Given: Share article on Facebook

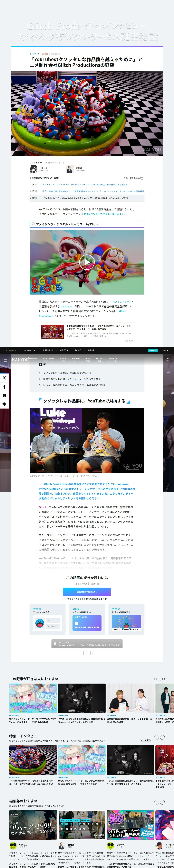Looking at the screenshot, I should point(4,387).
